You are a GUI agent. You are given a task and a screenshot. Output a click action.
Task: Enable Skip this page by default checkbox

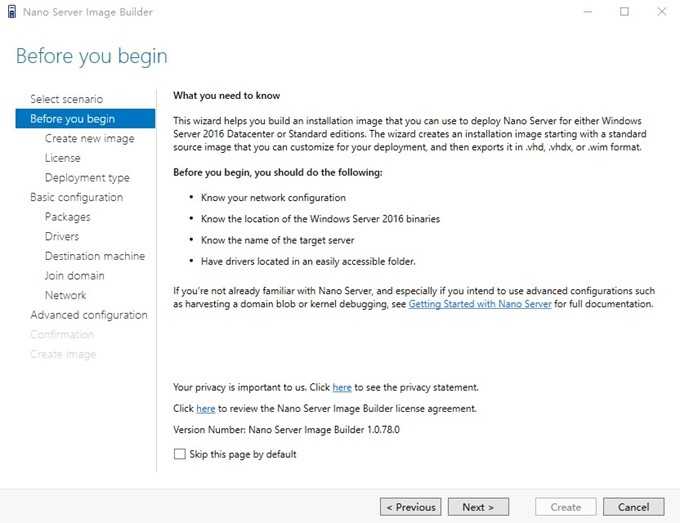pyautogui.click(x=179, y=454)
